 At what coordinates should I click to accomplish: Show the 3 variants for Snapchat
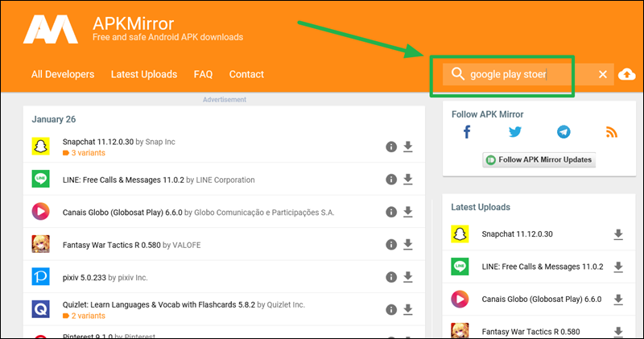(x=84, y=153)
